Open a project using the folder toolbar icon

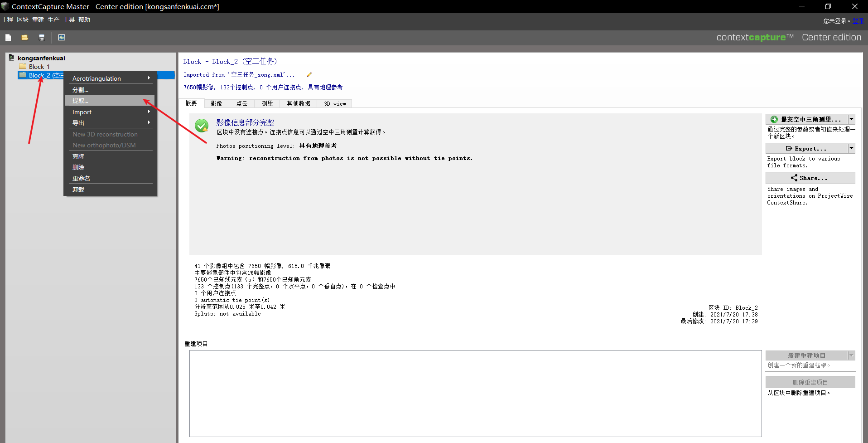pos(24,38)
